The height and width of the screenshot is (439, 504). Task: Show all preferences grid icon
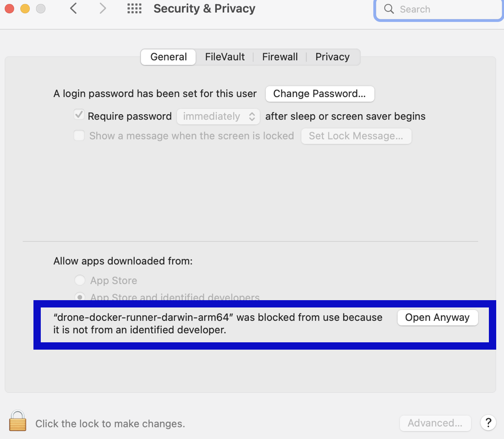[x=134, y=9]
